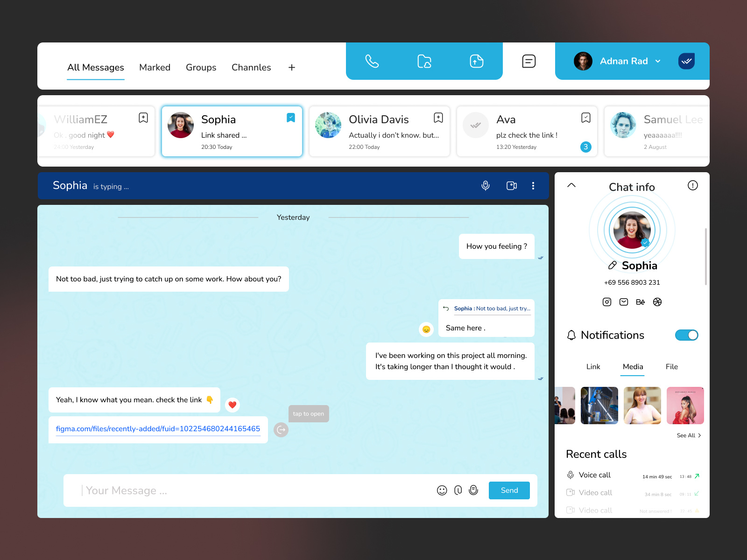The width and height of the screenshot is (747, 560).
Task: Open the figma.com link in the chat
Action: 158,428
